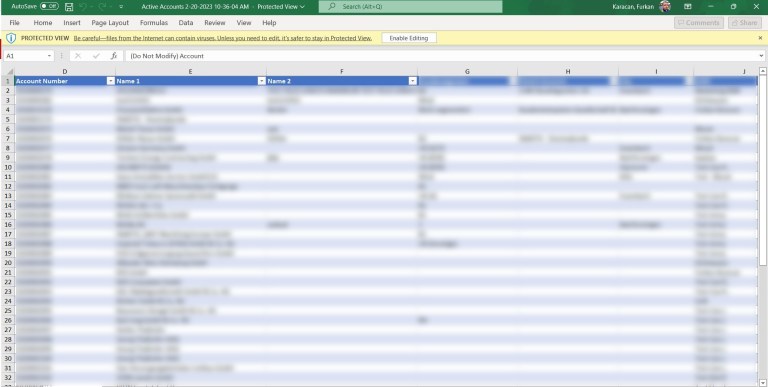768x387 pixels.
Task: Switch to the Insert tab
Action: [72, 23]
